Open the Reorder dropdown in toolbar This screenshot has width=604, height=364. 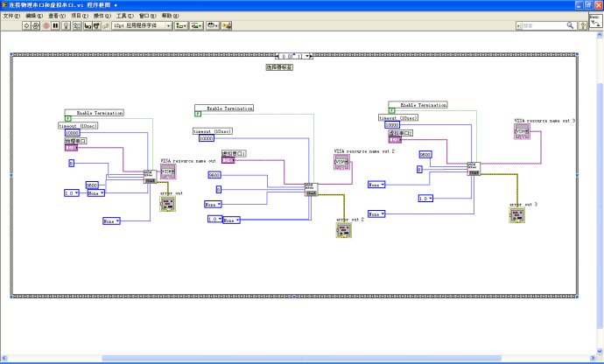pos(213,25)
